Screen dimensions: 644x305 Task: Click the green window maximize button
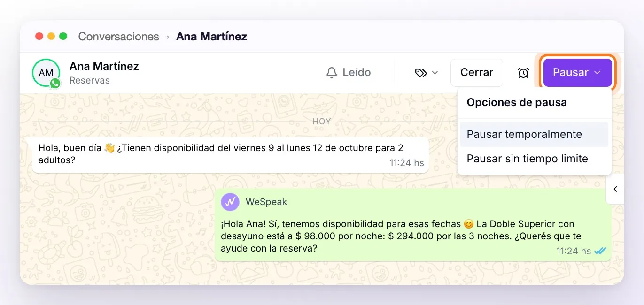63,36
